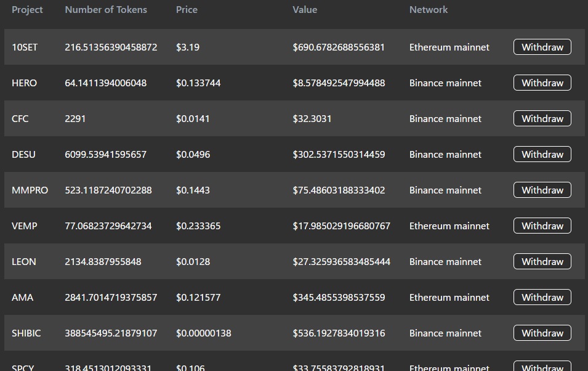Viewport: 588px width, 371px height.
Task: Hit Withdraw on the MMPRO row
Action: point(542,190)
